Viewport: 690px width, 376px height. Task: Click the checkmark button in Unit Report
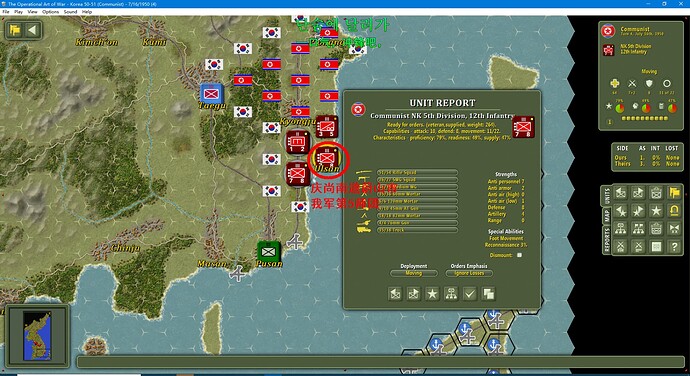pos(470,294)
